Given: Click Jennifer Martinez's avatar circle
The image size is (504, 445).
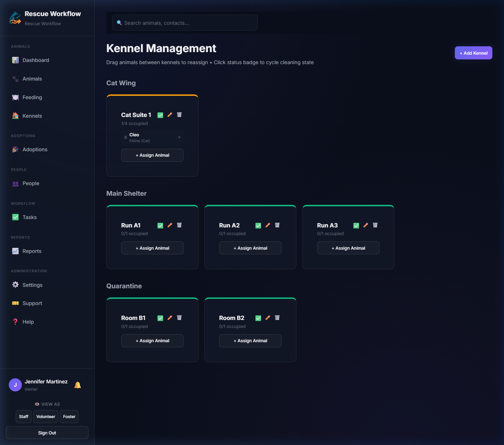Looking at the screenshot, I should click(15, 385).
